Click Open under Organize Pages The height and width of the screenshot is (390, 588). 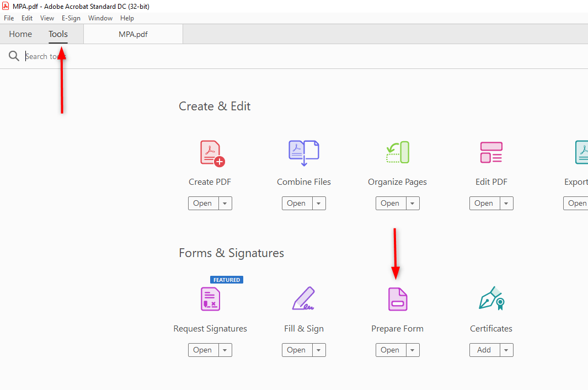tap(391, 203)
